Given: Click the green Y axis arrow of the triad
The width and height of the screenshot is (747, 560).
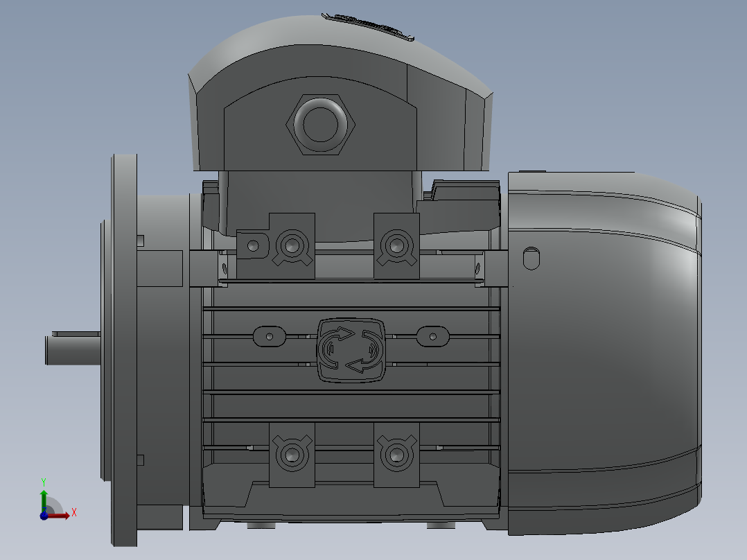Looking at the screenshot, I should point(44,500).
